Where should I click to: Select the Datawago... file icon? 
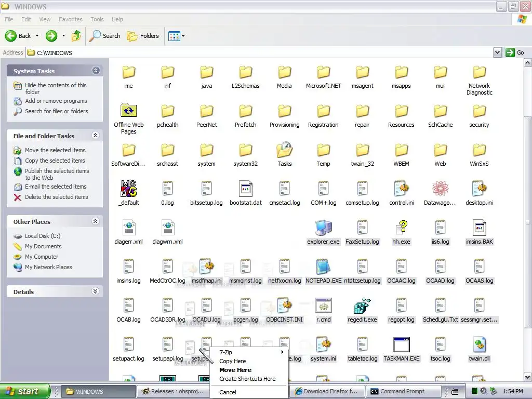coord(441,188)
